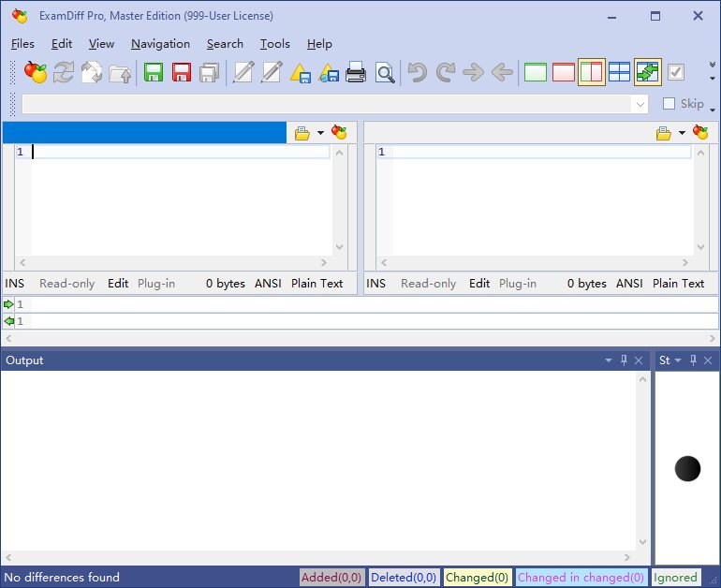Screen dimensions: 721x588
Task: Click the folder with up arrow icon
Action: [120, 72]
